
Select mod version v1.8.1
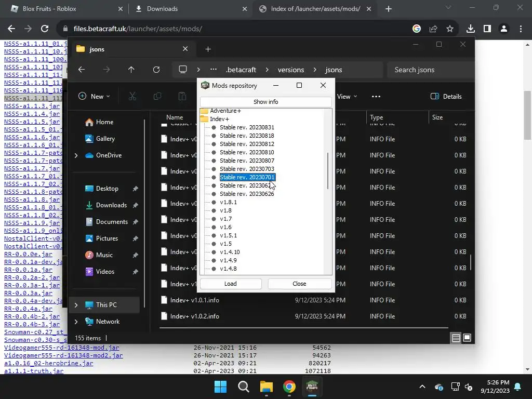(x=229, y=202)
